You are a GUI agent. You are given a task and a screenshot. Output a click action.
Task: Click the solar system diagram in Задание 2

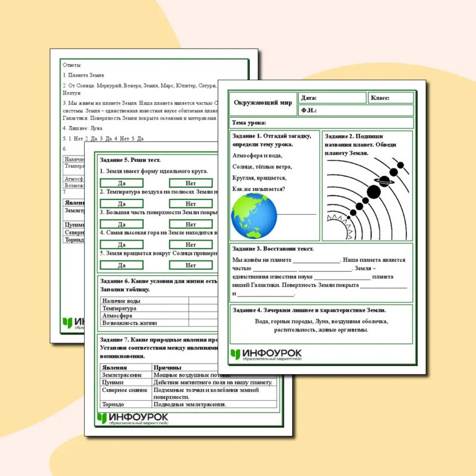pos(367,199)
